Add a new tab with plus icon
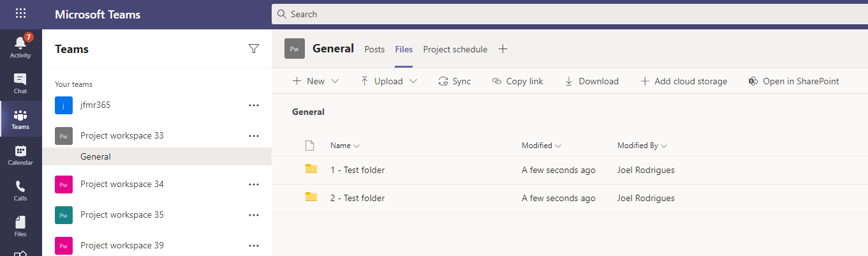This screenshot has width=868, height=256. click(x=503, y=49)
